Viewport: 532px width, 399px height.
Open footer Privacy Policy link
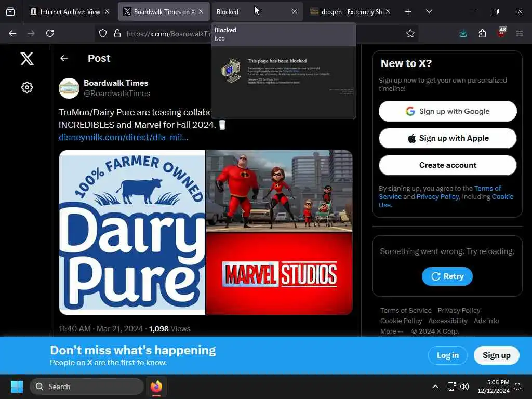(459, 311)
